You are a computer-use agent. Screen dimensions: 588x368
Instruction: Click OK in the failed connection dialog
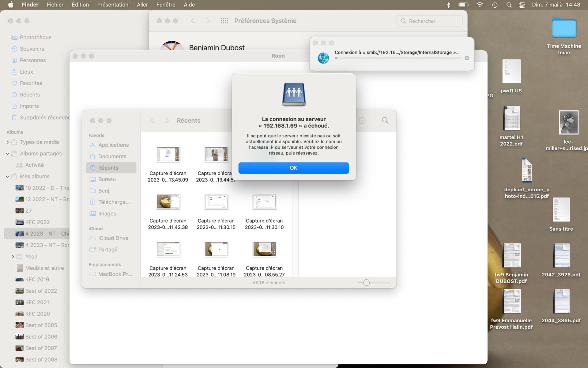pyautogui.click(x=293, y=168)
